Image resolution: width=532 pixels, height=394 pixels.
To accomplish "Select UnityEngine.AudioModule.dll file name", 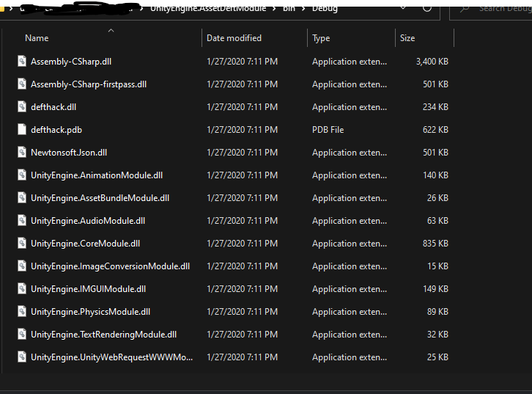I will coord(88,221).
